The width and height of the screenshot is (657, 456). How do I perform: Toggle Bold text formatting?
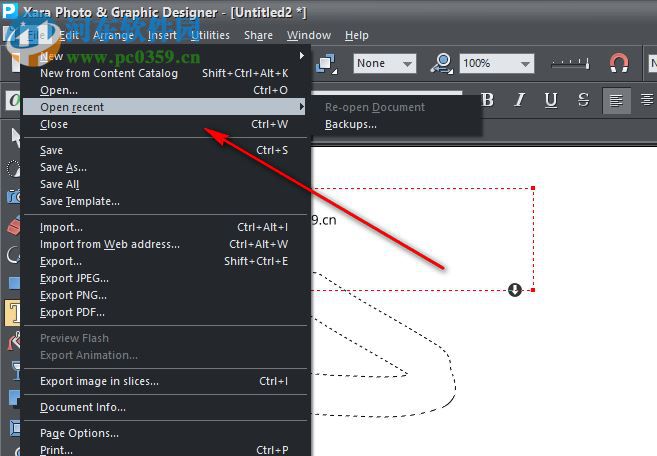487,100
